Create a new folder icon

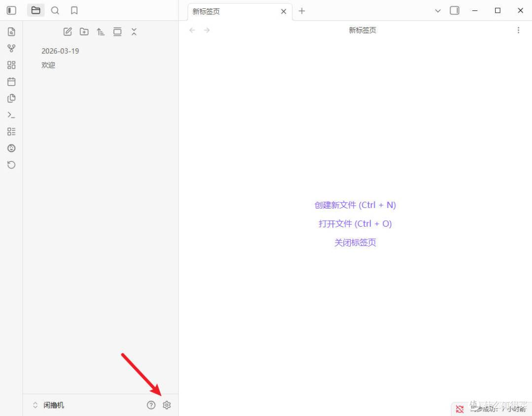[x=84, y=32]
